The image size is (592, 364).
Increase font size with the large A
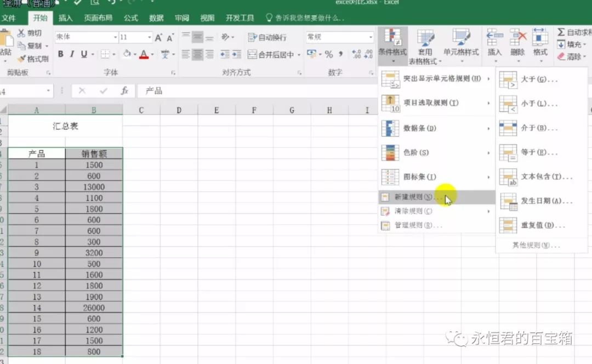click(158, 37)
